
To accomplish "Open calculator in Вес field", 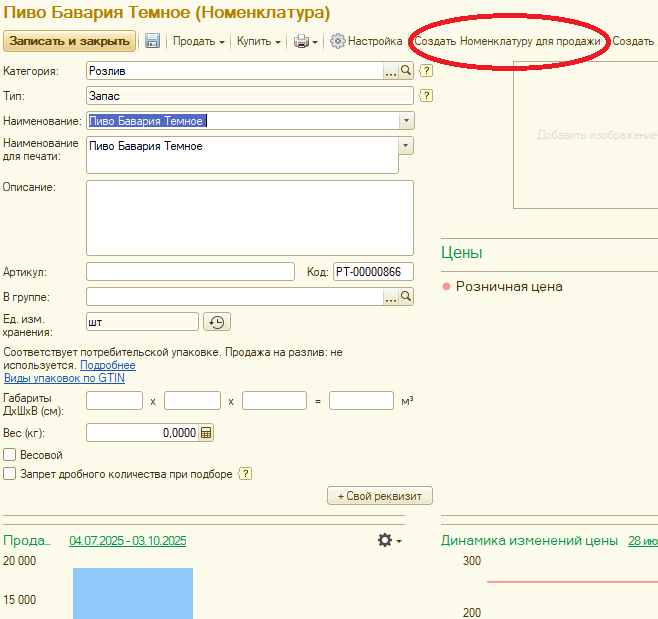I will [x=206, y=433].
